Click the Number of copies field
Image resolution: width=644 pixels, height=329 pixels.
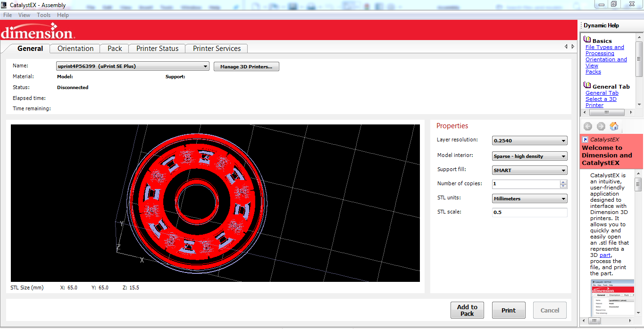(526, 184)
